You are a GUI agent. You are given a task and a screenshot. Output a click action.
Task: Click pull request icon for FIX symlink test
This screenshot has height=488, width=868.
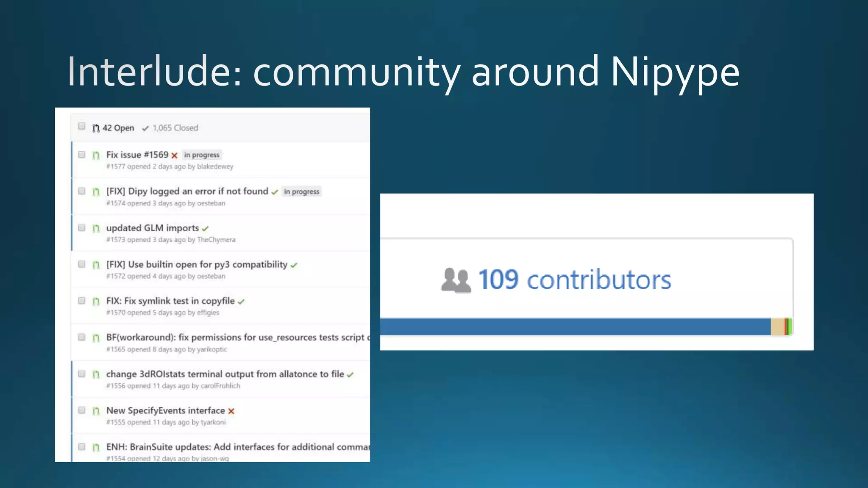point(96,301)
